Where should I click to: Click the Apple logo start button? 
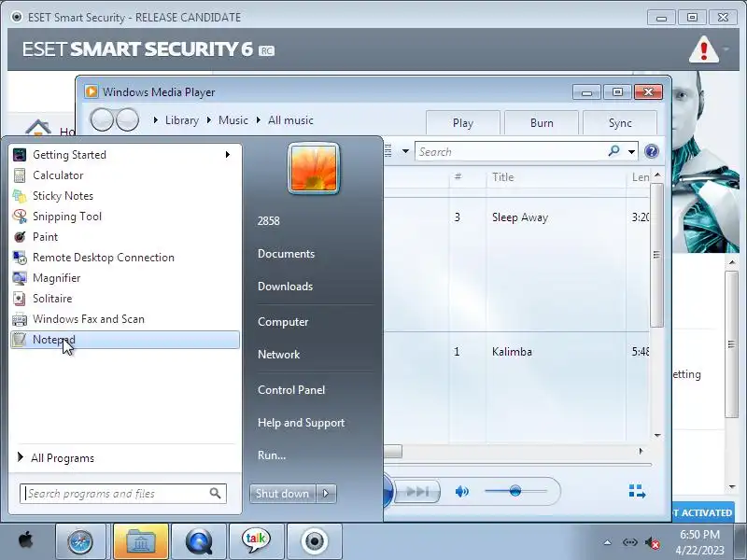tap(26, 541)
